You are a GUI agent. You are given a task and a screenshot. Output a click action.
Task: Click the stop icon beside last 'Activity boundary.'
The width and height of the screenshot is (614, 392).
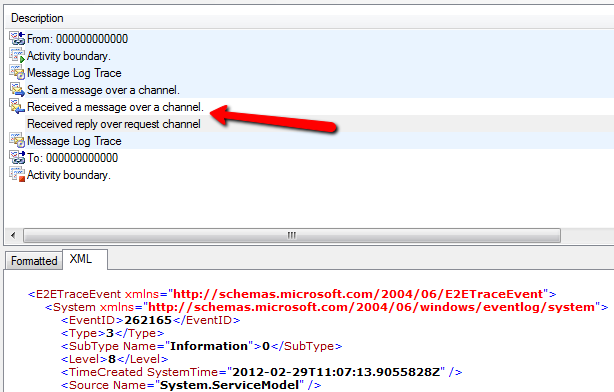[17, 175]
